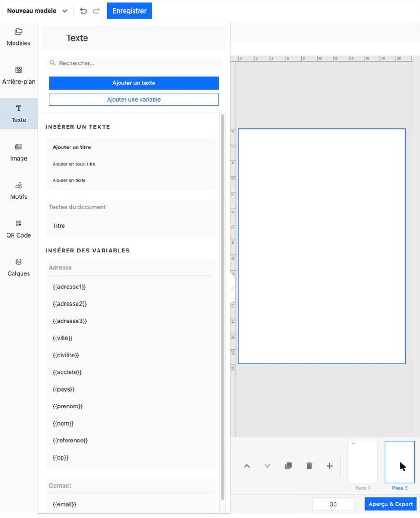Open the Image sidebar tab
The width and height of the screenshot is (420, 518).
point(19,152)
